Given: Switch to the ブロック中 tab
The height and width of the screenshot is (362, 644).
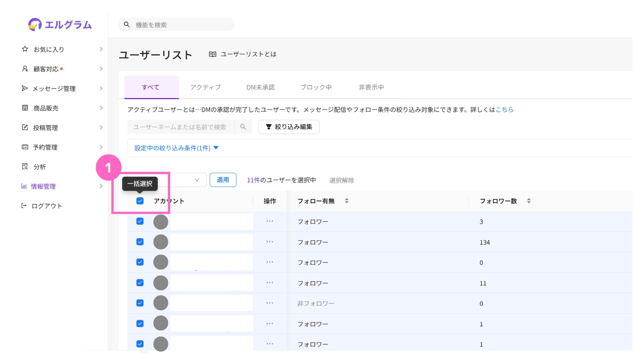Looking at the screenshot, I should coord(316,87).
